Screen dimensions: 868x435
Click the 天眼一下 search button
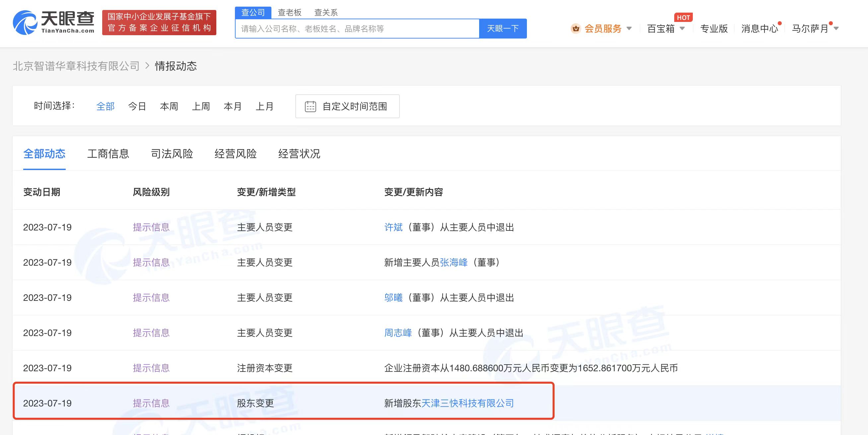coord(503,29)
